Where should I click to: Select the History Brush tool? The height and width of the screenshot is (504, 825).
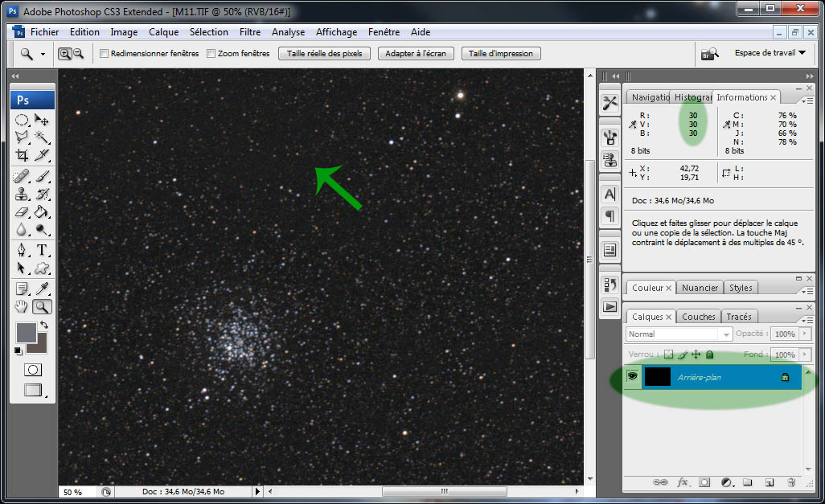42,195
